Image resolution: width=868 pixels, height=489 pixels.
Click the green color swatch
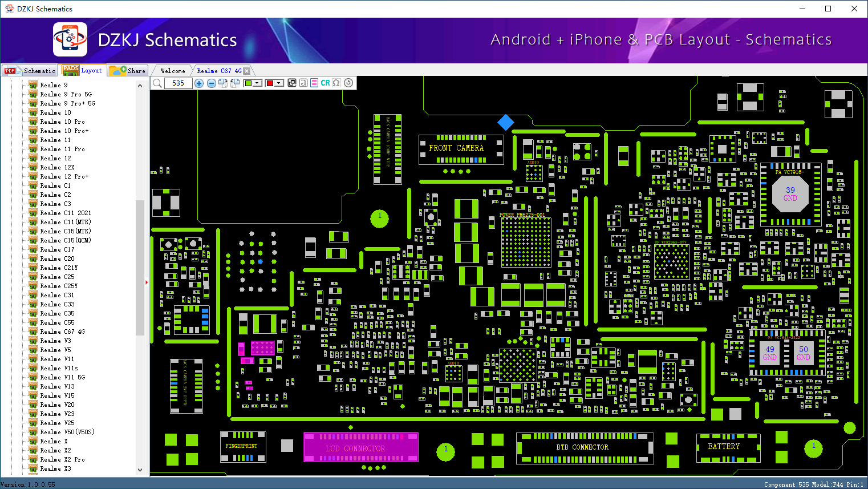(x=248, y=83)
